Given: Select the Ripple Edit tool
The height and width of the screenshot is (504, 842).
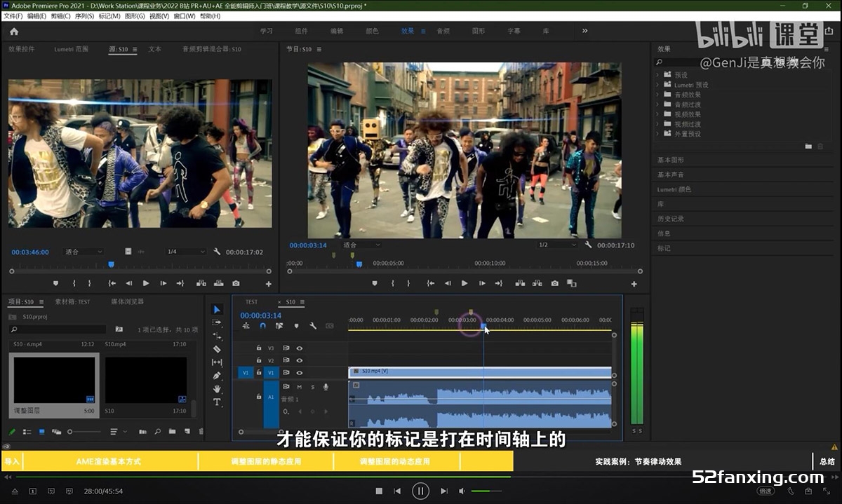Looking at the screenshot, I should click(x=217, y=336).
